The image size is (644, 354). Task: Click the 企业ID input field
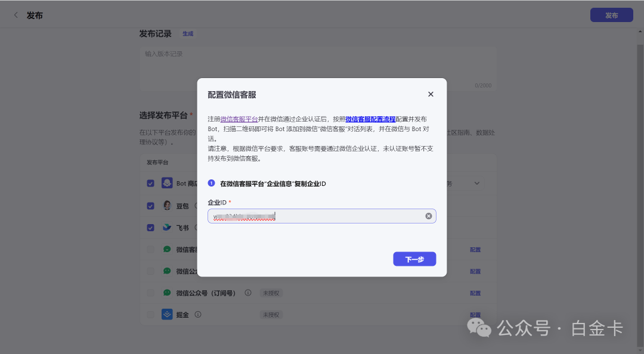click(321, 216)
